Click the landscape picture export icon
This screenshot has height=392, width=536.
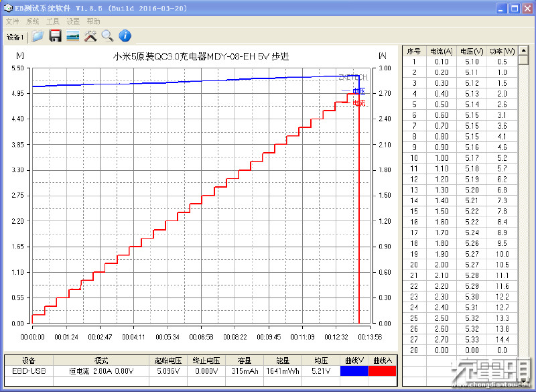point(73,36)
